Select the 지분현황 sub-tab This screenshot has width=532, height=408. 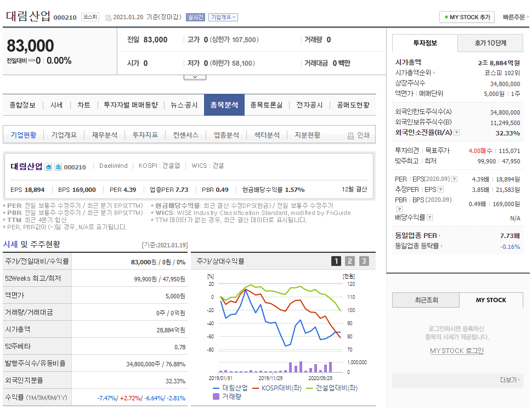307,135
